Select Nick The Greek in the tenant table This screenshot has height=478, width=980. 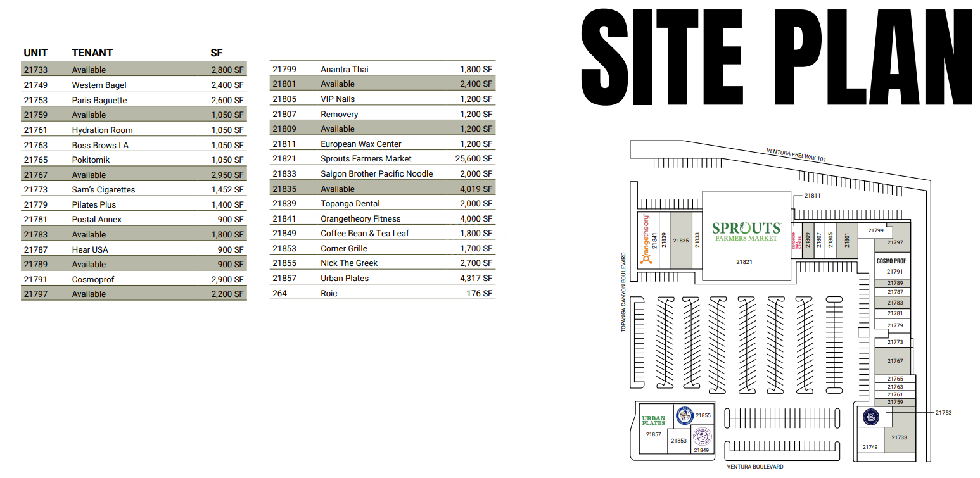[x=349, y=263]
